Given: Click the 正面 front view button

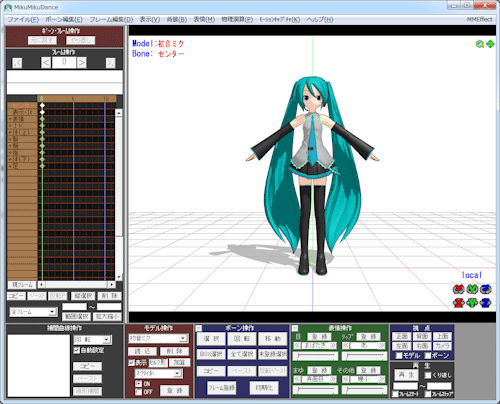Looking at the screenshot, I should (x=402, y=336).
